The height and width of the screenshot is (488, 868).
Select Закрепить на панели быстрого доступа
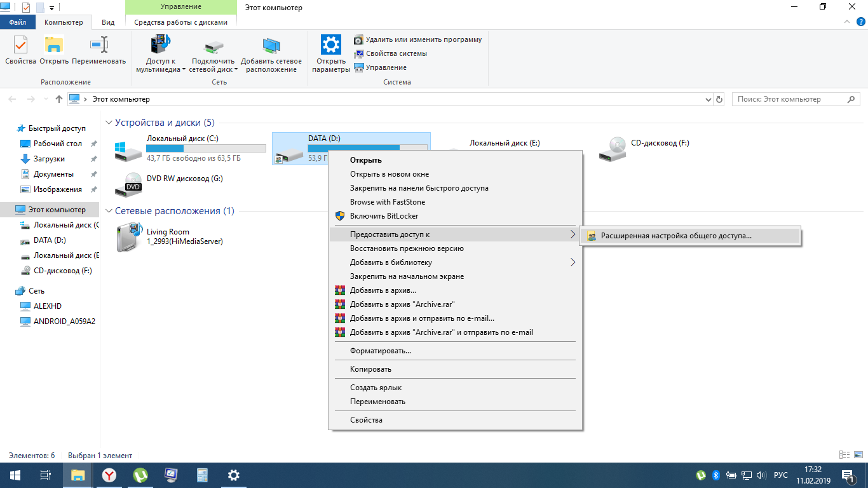pos(455,188)
